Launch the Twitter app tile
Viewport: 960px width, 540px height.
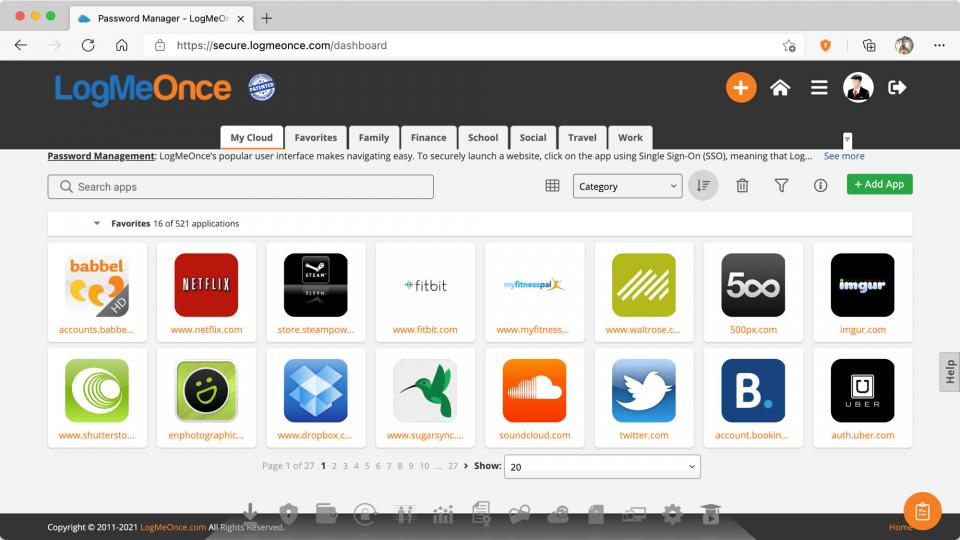pos(644,398)
